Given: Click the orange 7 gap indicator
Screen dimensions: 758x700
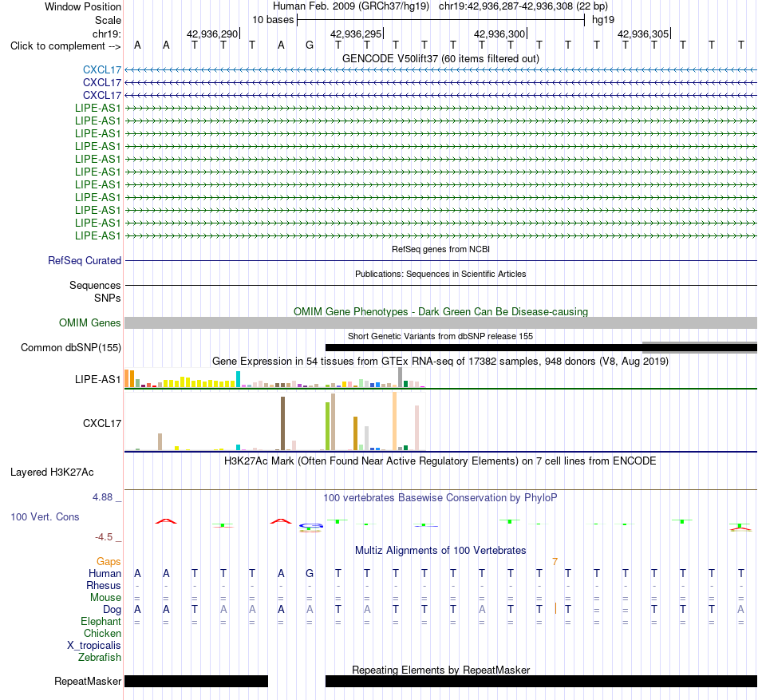Looking at the screenshot, I should pyautogui.click(x=555, y=561).
